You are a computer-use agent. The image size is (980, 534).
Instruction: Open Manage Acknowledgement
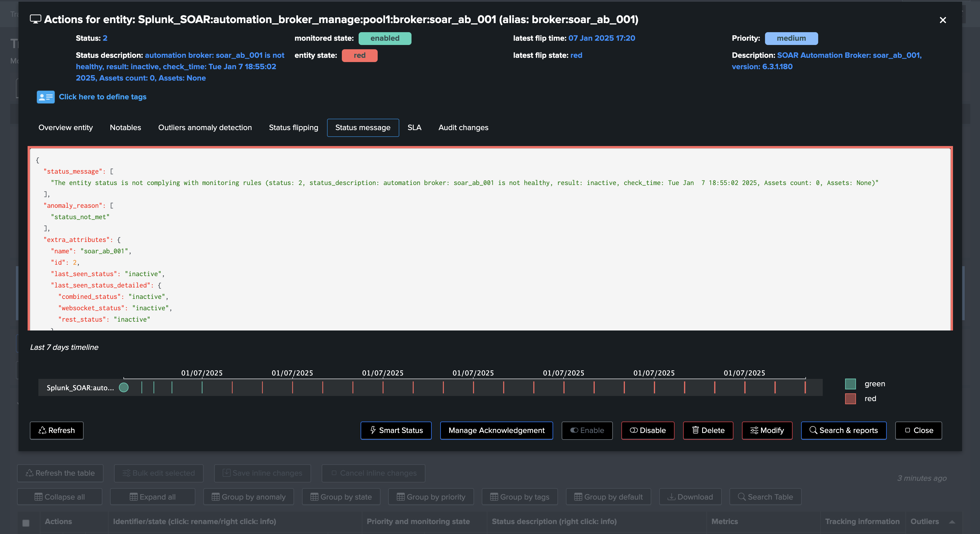(497, 430)
